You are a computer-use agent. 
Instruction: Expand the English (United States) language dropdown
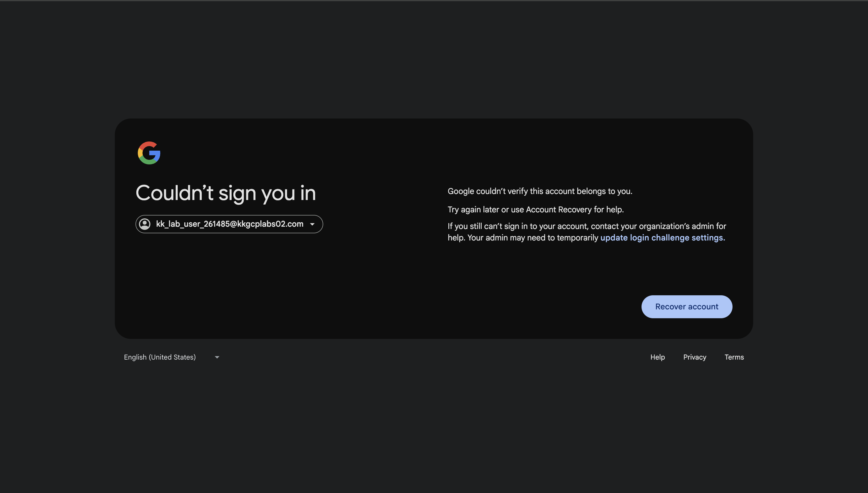pyautogui.click(x=172, y=357)
